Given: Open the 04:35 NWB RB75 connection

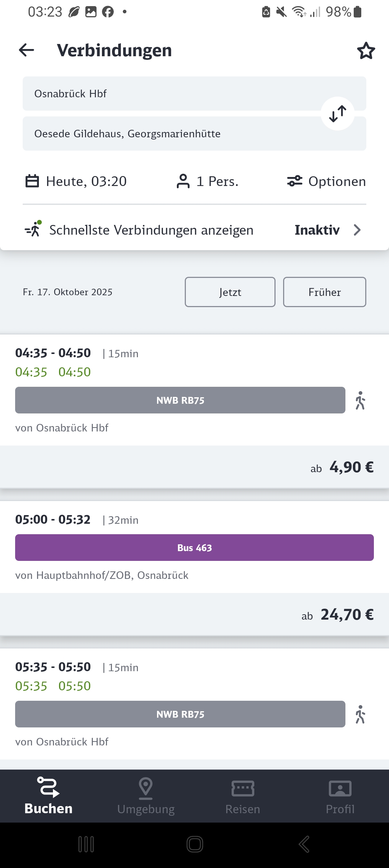Looking at the screenshot, I should coord(180,400).
